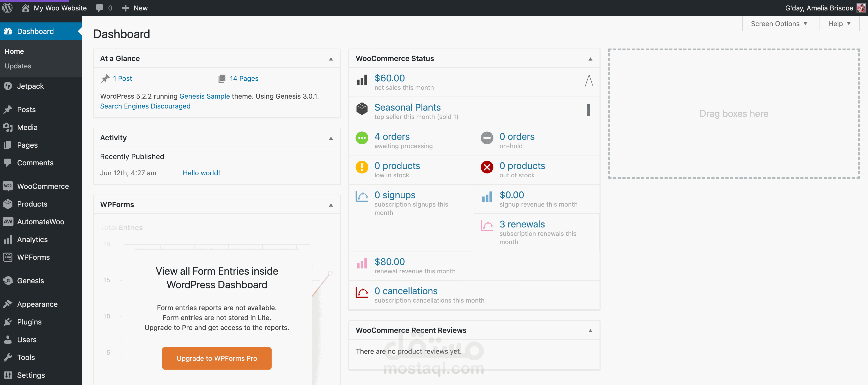Viewport: 868px width, 385px height.
Task: Click the yellow low in stock warning icon
Action: (x=362, y=167)
